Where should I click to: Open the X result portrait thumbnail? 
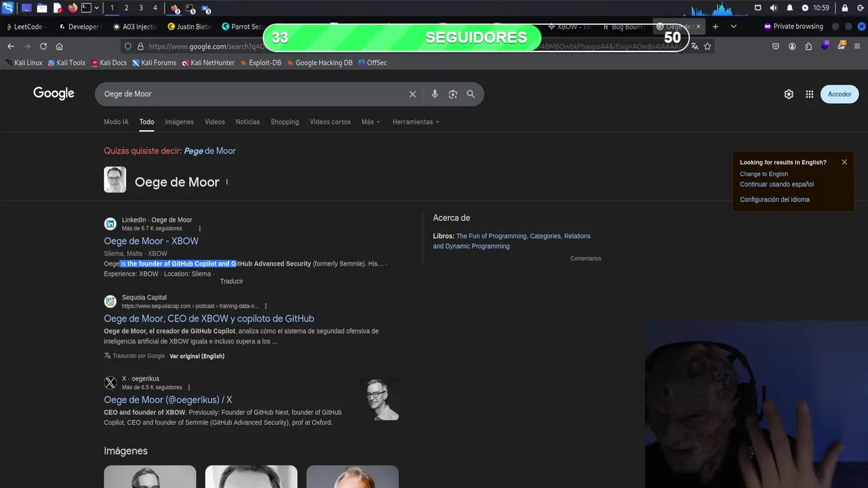click(378, 399)
